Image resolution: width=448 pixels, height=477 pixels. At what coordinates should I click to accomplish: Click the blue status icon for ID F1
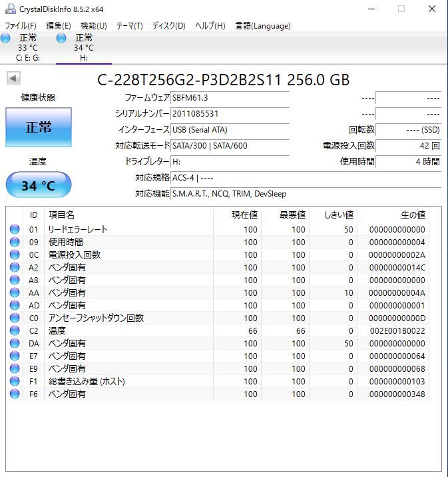coord(15,381)
